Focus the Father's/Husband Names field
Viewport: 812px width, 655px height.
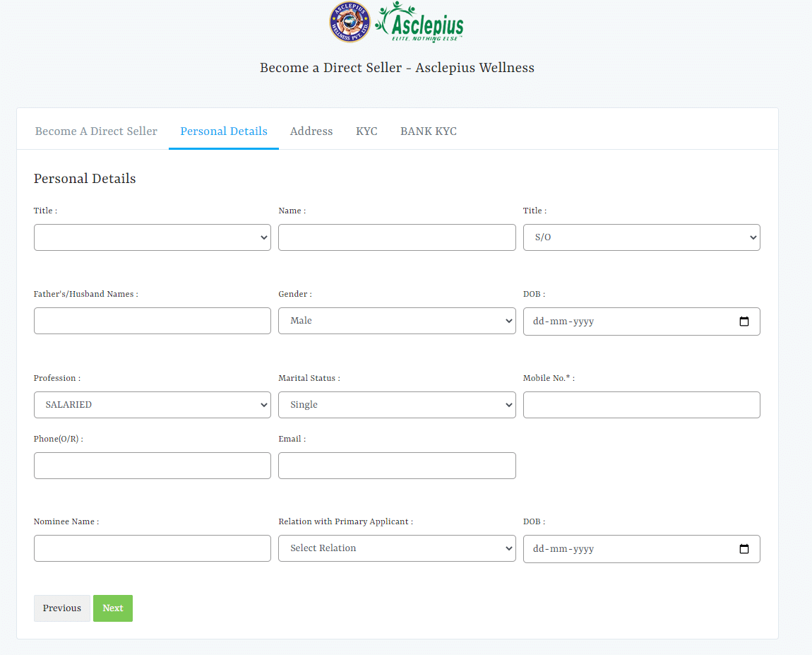[153, 321]
